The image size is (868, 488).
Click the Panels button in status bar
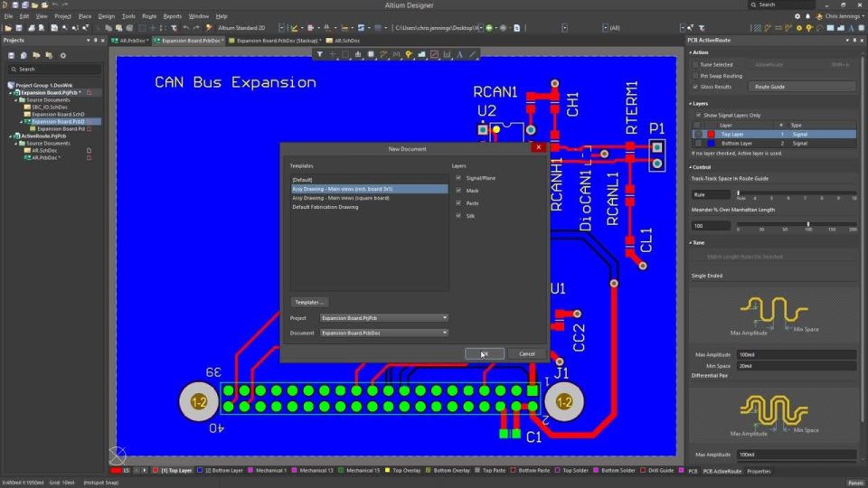point(856,483)
